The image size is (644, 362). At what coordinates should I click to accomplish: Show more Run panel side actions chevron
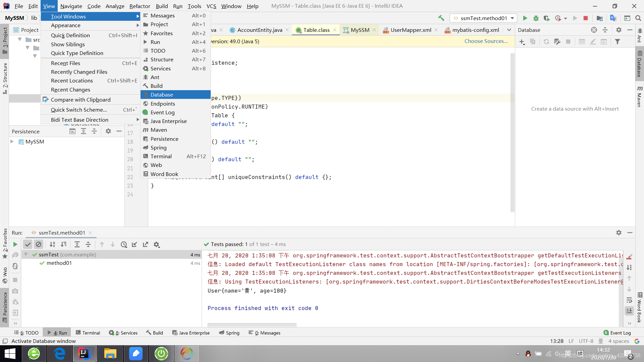point(15,323)
